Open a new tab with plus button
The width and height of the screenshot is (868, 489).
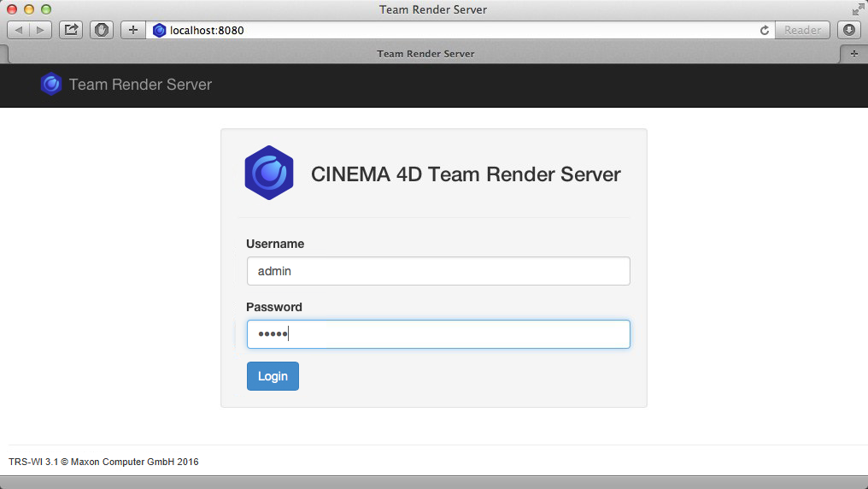coord(853,53)
